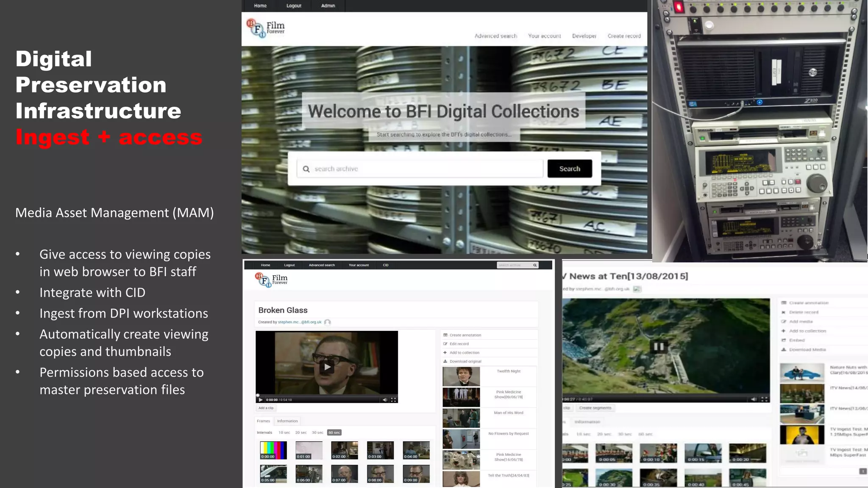The image size is (868, 488).
Task: Open the Tell the Truth[24/04/83] related video
Action: 490,479
